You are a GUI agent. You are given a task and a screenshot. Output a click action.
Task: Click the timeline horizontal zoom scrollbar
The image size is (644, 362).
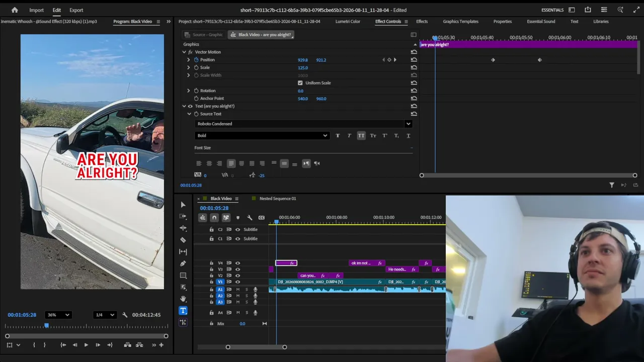256,347
